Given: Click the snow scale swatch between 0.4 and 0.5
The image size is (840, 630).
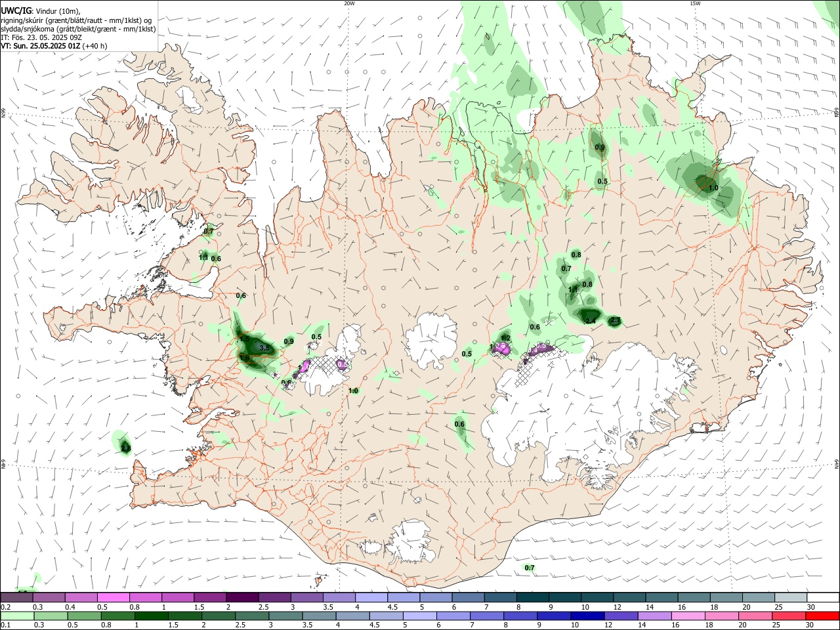Looking at the screenshot, I should point(81,597).
